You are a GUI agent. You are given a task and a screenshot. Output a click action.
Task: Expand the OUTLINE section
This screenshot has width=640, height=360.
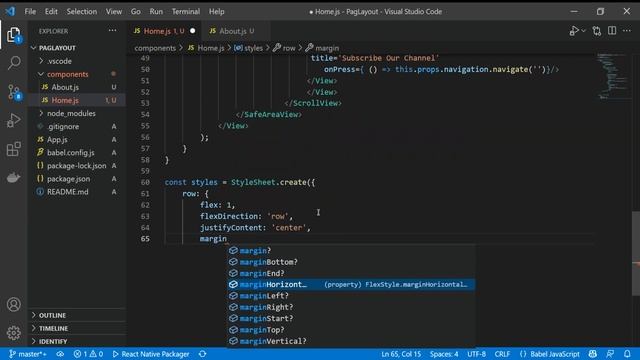78,315
